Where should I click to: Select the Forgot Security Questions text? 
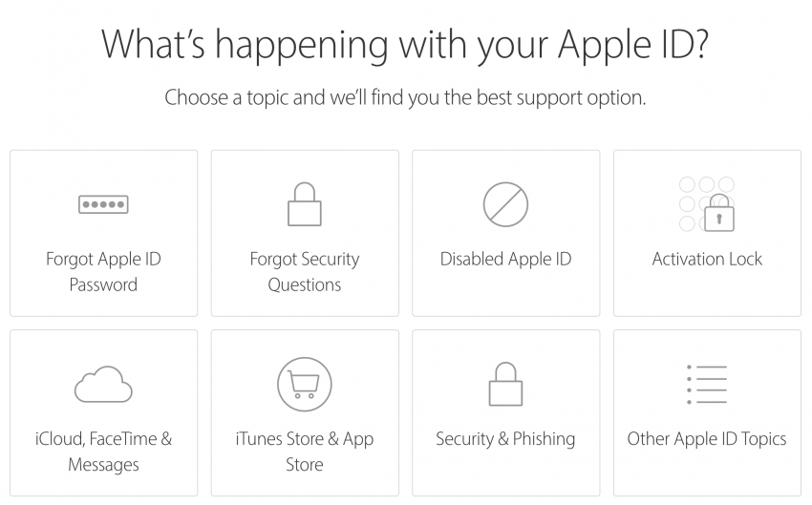click(305, 272)
